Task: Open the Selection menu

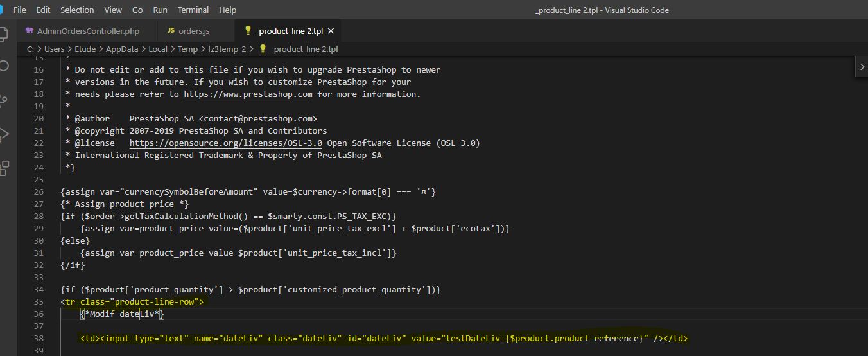Action: 77,10
